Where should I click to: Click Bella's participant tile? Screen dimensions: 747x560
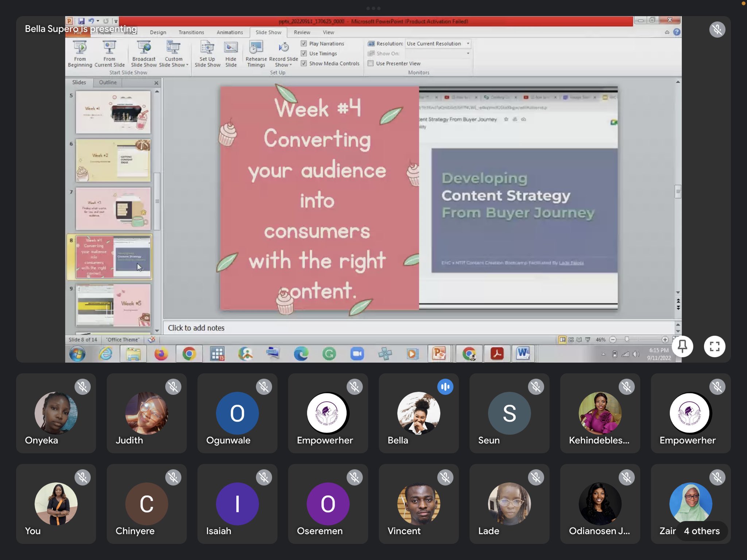419,413
